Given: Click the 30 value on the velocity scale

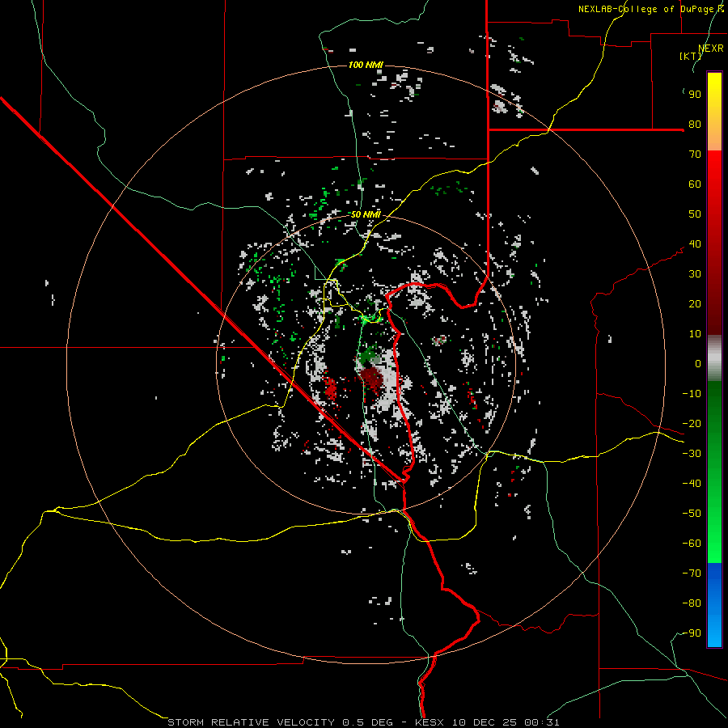Looking at the screenshot, I should coord(695,274).
